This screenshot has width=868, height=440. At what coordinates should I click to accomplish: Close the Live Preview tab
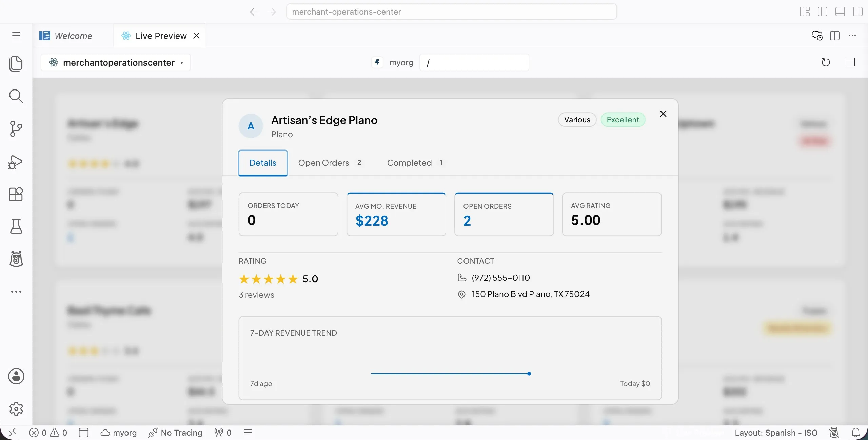pyautogui.click(x=196, y=36)
